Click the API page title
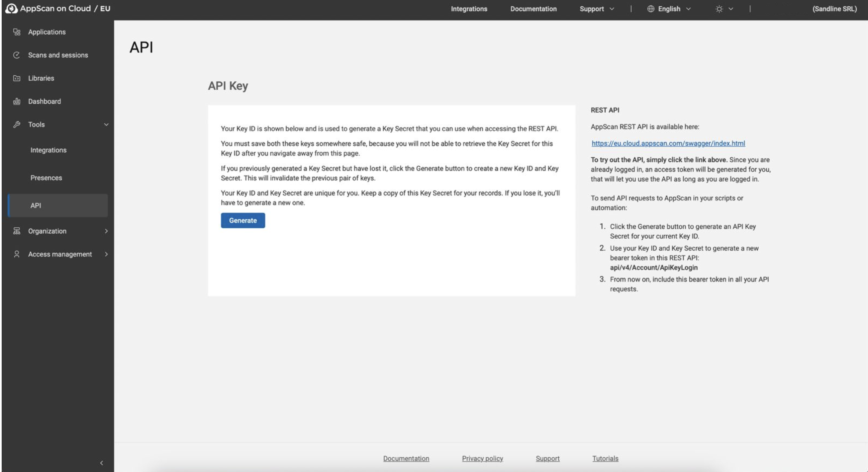The height and width of the screenshot is (472, 868). 141,47
